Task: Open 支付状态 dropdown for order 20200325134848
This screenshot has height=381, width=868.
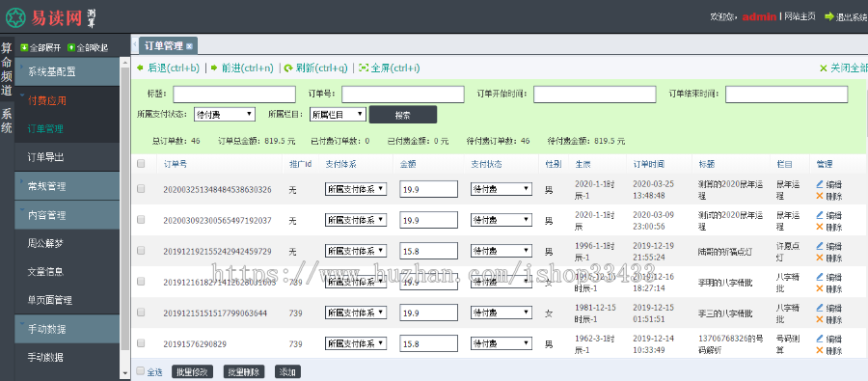Action: coord(501,189)
